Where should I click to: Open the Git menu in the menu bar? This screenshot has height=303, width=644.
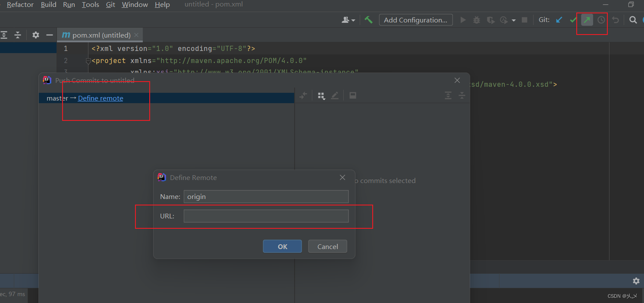110,5
